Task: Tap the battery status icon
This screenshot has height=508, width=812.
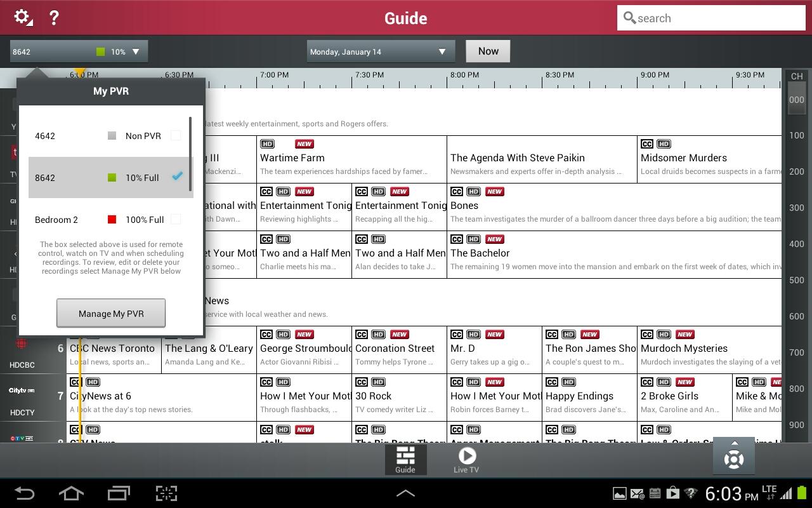Action: tap(801, 493)
